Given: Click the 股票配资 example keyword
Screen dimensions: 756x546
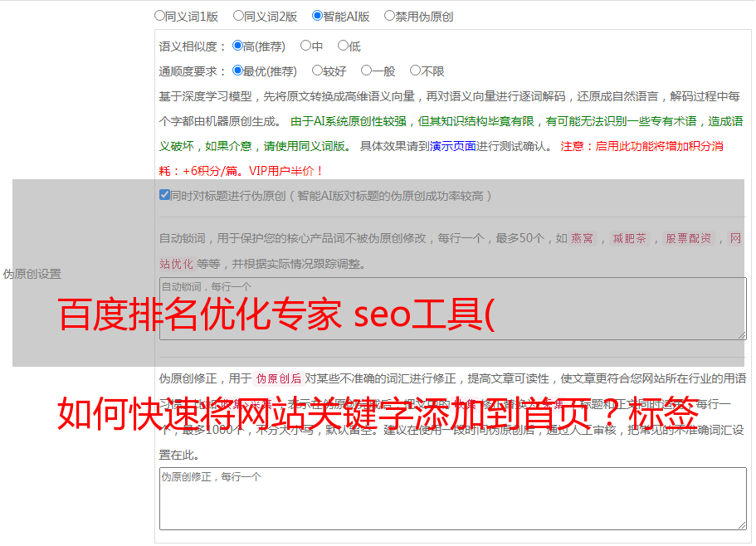Looking at the screenshot, I should click(x=689, y=238).
